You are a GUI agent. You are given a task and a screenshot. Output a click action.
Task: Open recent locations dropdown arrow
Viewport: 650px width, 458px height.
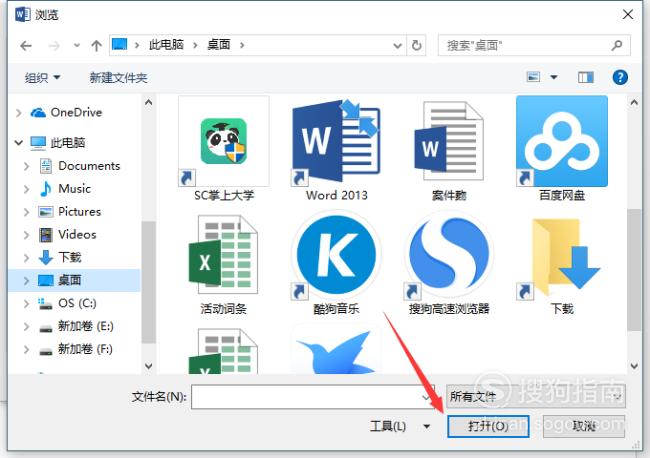[77, 45]
